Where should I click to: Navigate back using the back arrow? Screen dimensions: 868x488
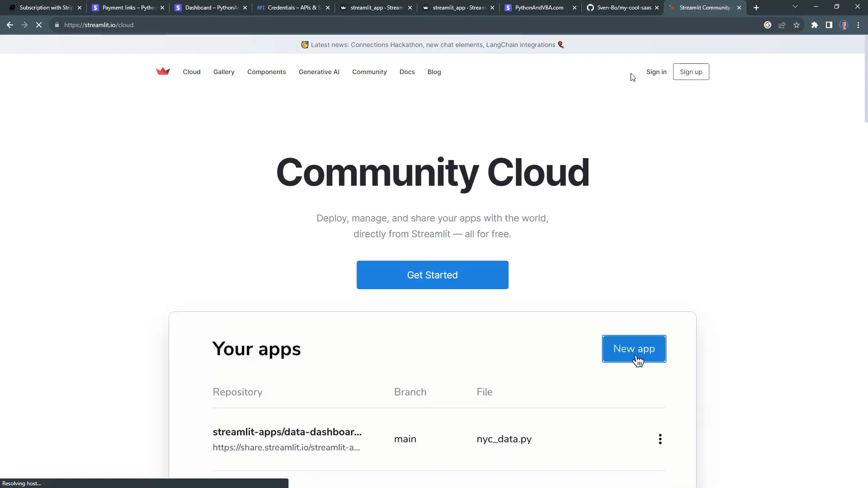9,25
